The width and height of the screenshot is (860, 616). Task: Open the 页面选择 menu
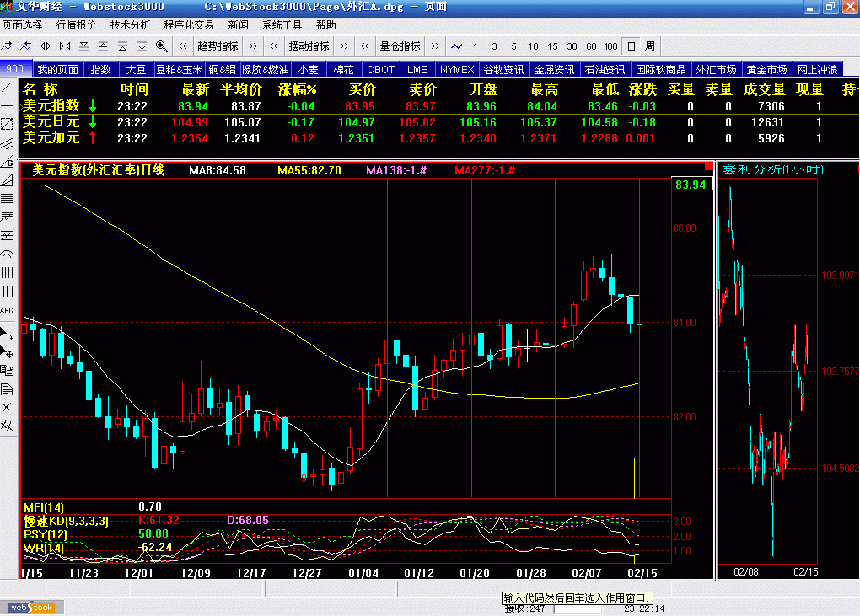(23, 25)
